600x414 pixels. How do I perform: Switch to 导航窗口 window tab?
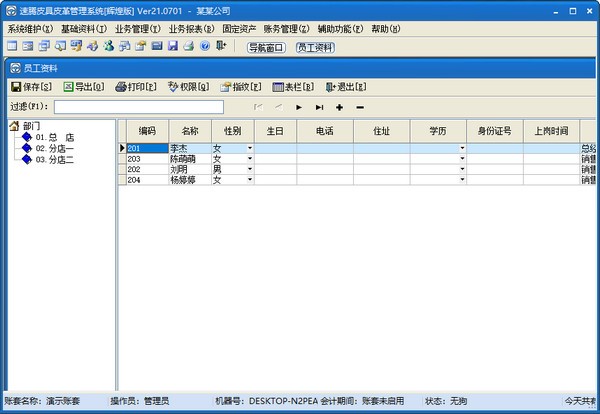(266, 47)
